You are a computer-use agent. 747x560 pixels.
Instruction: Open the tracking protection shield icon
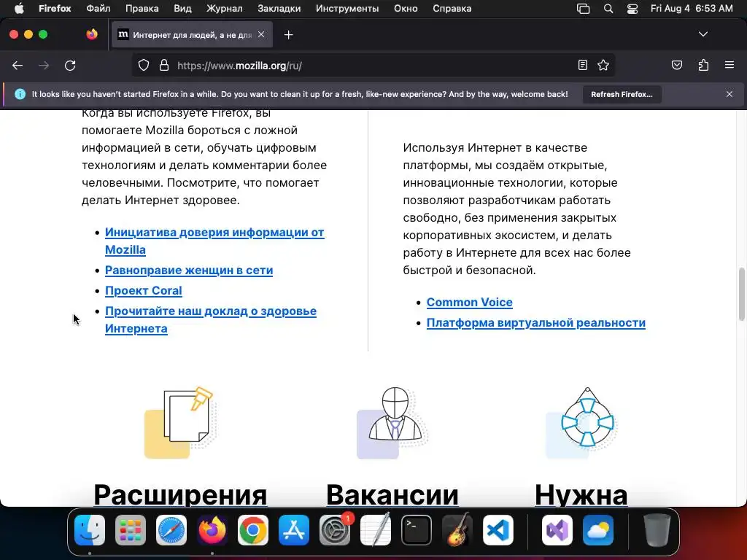pyautogui.click(x=144, y=65)
